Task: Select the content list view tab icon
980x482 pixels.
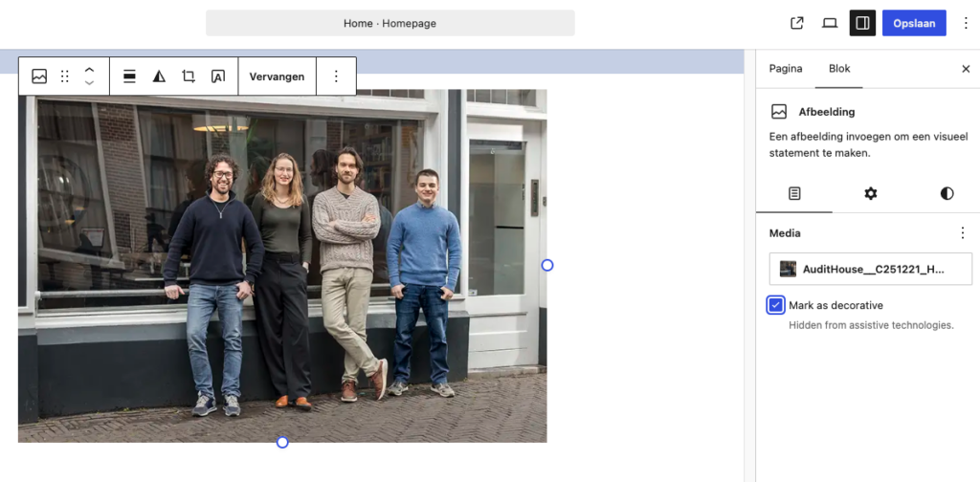Action: tap(793, 193)
